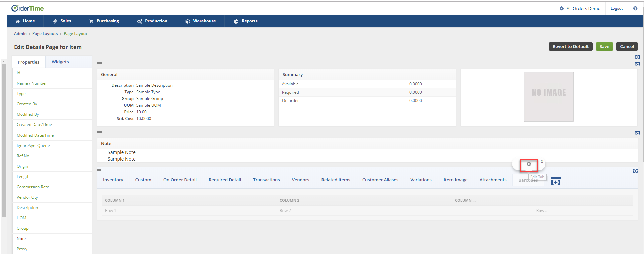Select the Origin property
This screenshot has width=644, height=254.
click(x=52, y=166)
